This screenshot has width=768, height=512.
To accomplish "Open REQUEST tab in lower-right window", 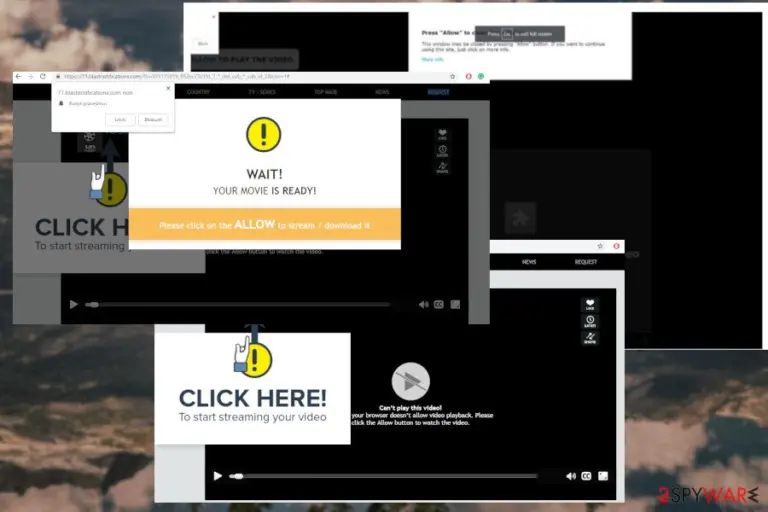I will (586, 262).
